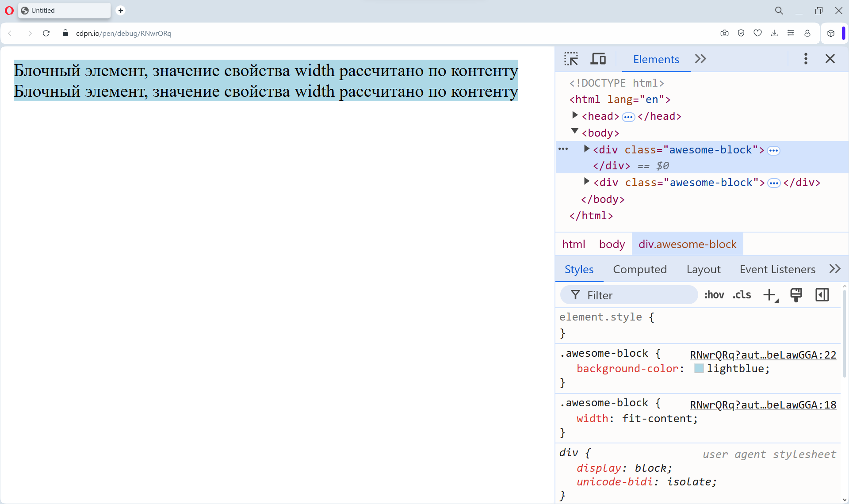Click the new style rule plus icon
Viewport: 849px width, 504px height.
tap(770, 295)
